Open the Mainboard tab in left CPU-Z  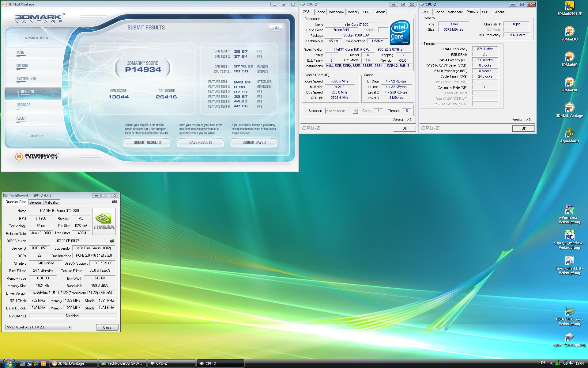pos(336,12)
